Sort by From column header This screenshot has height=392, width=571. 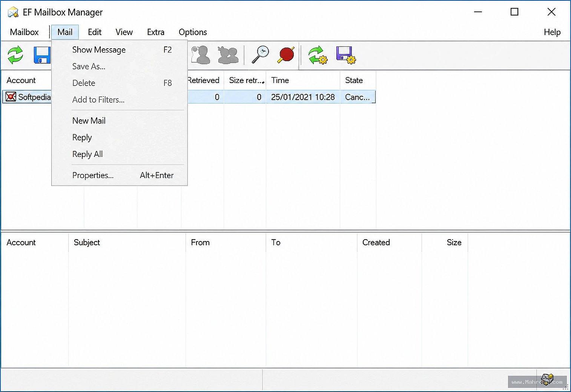[x=226, y=243]
